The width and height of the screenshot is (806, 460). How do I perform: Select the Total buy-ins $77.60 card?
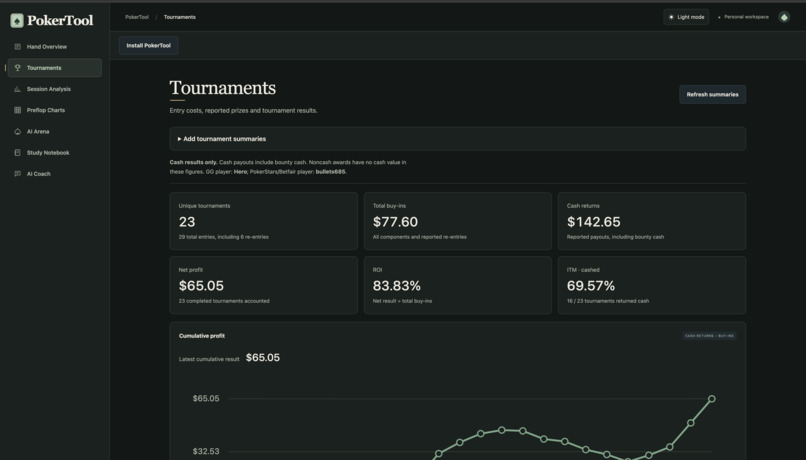tap(457, 221)
